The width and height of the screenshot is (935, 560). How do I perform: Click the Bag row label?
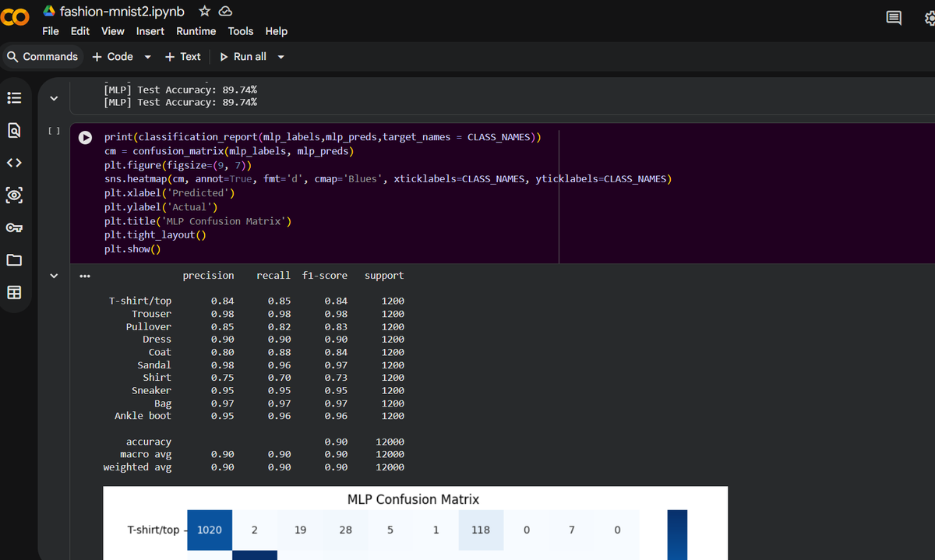coord(163,403)
